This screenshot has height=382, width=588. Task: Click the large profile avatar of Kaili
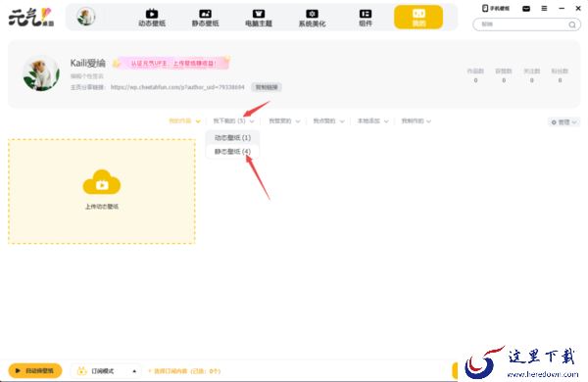point(41,73)
